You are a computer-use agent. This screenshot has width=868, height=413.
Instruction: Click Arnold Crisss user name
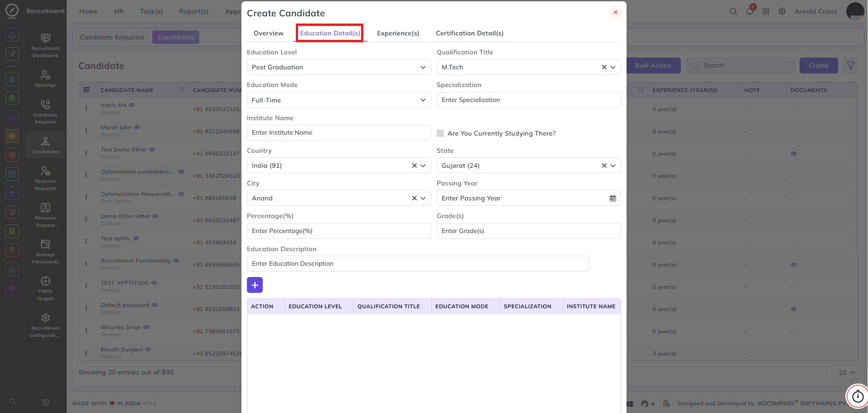(x=815, y=11)
